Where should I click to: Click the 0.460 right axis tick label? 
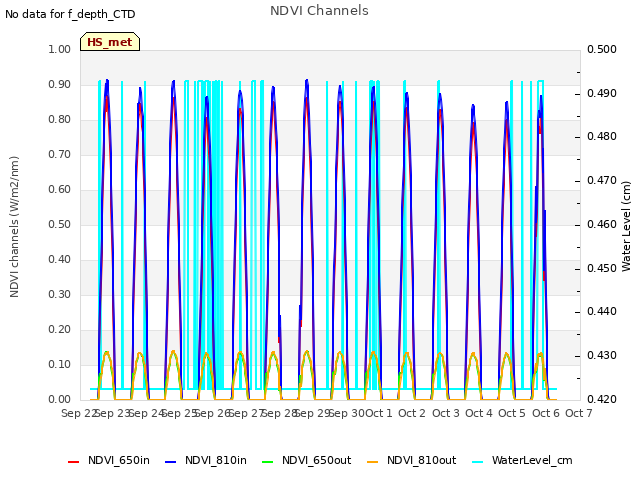[x=602, y=224]
